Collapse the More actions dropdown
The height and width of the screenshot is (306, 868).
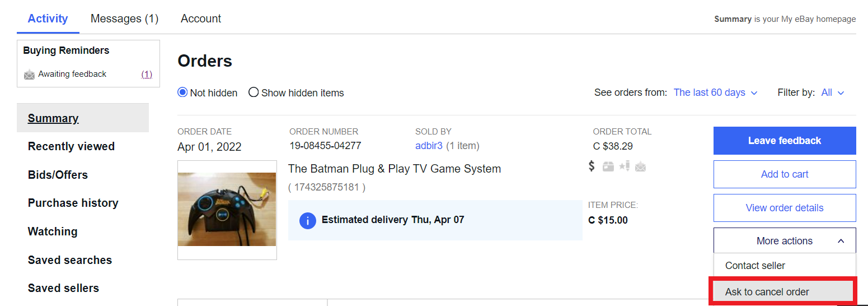point(784,241)
